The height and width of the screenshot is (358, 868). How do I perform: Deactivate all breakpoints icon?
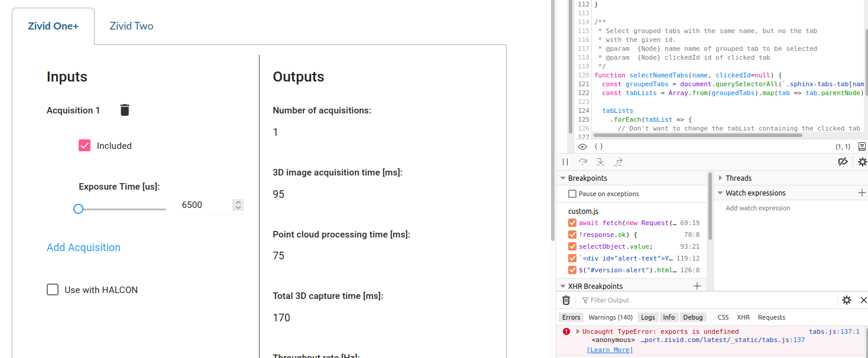(844, 162)
